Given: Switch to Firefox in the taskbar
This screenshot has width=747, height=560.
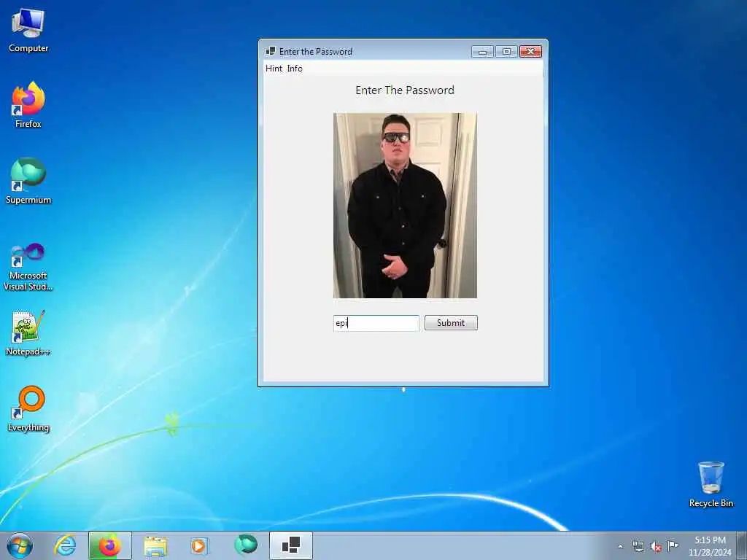Looking at the screenshot, I should point(109,545).
